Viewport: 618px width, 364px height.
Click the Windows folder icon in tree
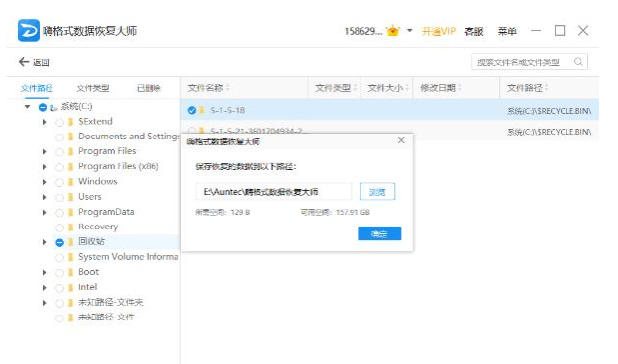click(71, 181)
